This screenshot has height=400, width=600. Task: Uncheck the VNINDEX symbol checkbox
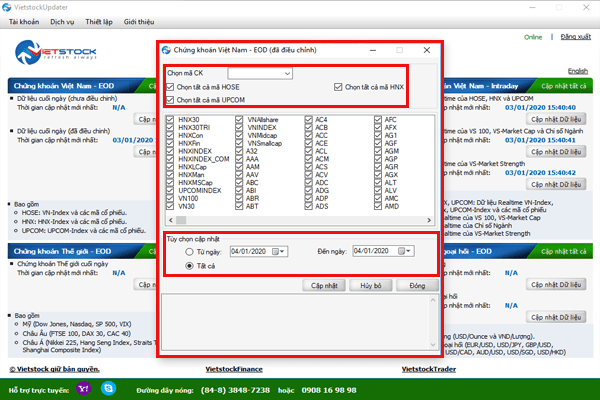tap(239, 127)
